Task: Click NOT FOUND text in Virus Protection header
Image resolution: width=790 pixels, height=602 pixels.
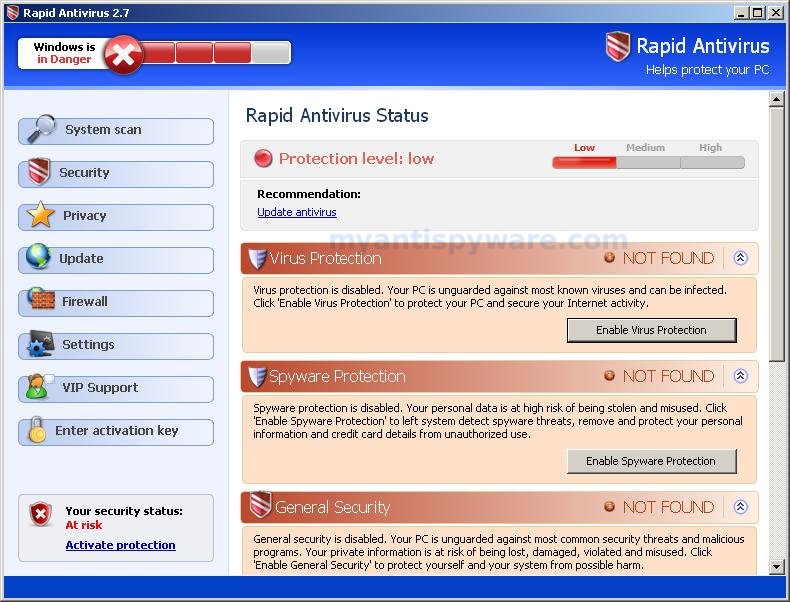Action: point(669,258)
